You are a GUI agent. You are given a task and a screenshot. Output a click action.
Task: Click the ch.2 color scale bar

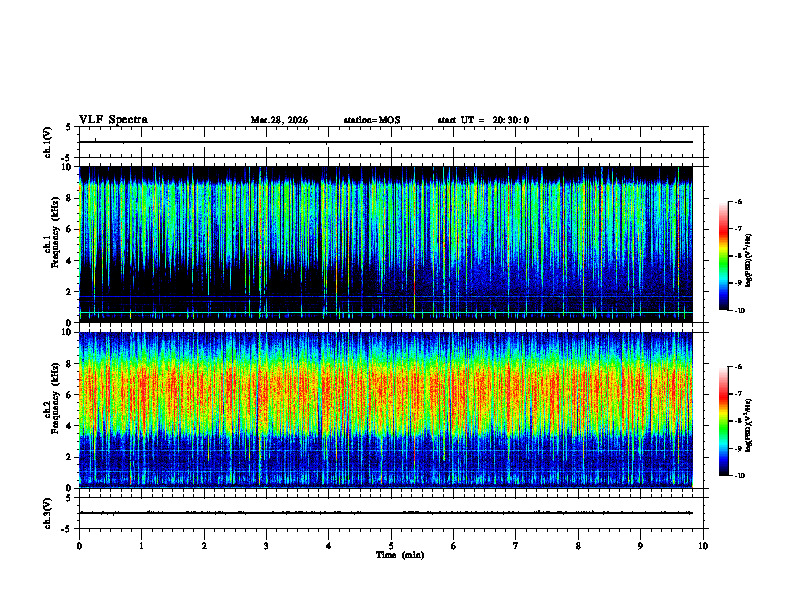pos(724,421)
